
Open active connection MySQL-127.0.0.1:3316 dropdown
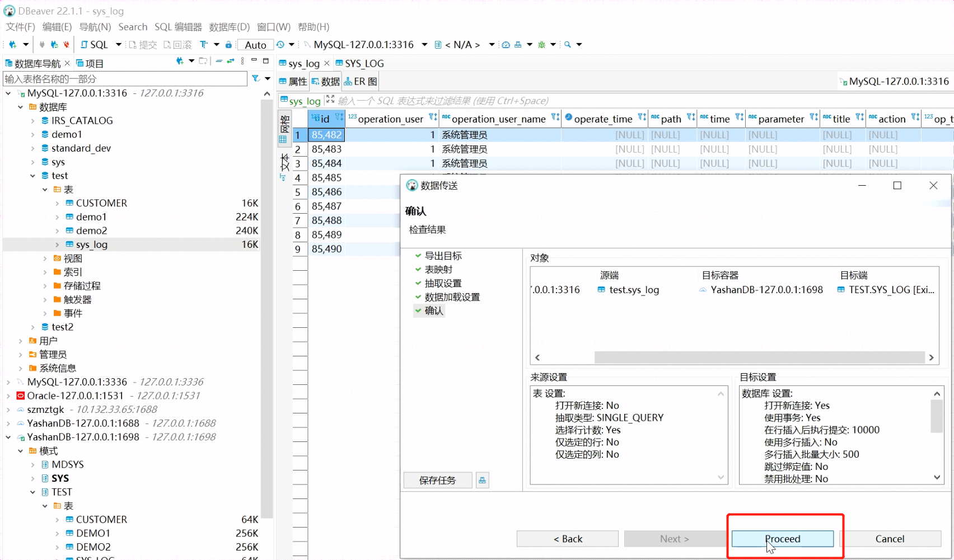[424, 45]
